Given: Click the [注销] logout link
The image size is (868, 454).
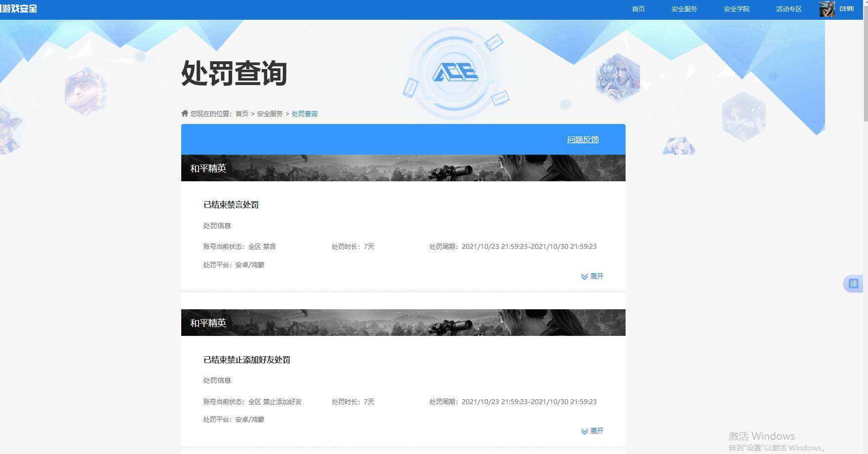Looking at the screenshot, I should point(846,8).
